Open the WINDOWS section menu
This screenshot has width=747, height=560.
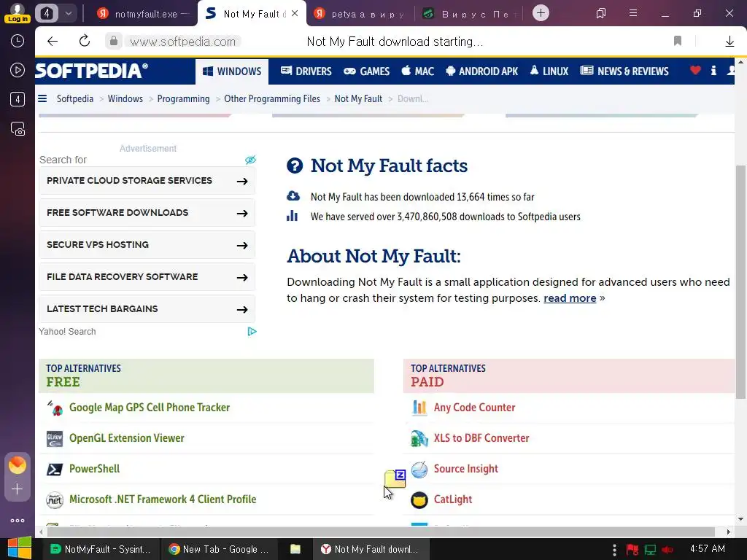pyautogui.click(x=232, y=71)
